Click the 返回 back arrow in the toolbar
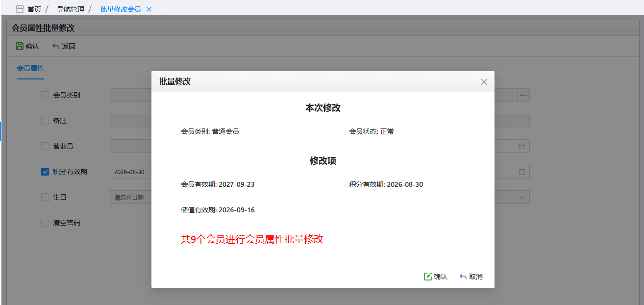The height and width of the screenshot is (305, 644). pos(55,46)
